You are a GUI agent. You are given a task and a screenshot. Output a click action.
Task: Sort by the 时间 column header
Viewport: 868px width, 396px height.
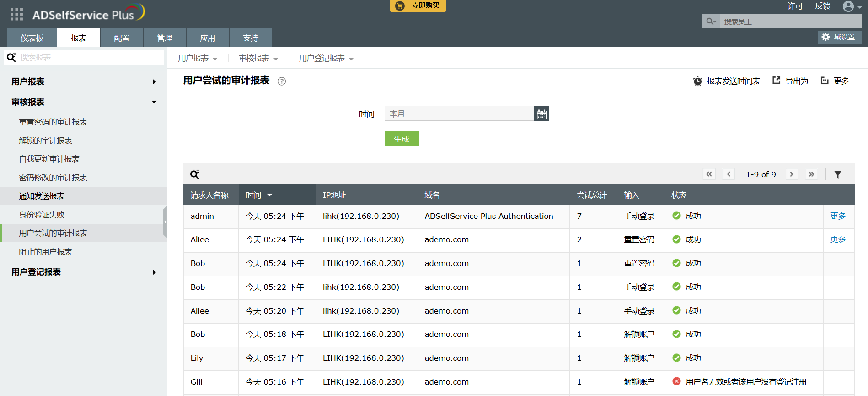tap(259, 195)
